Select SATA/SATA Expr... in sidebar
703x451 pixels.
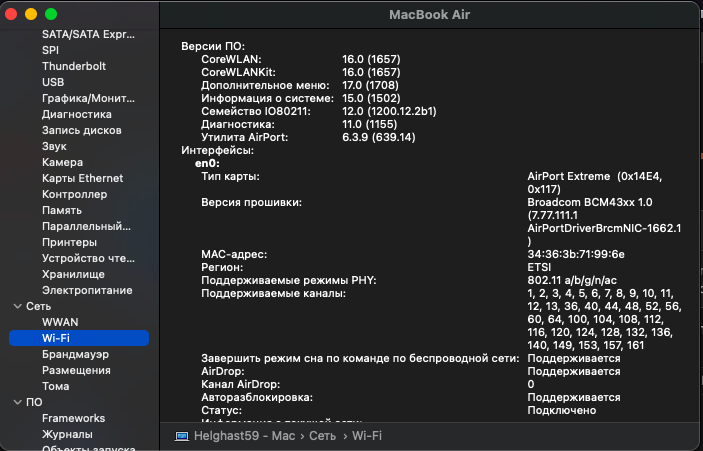click(x=88, y=34)
